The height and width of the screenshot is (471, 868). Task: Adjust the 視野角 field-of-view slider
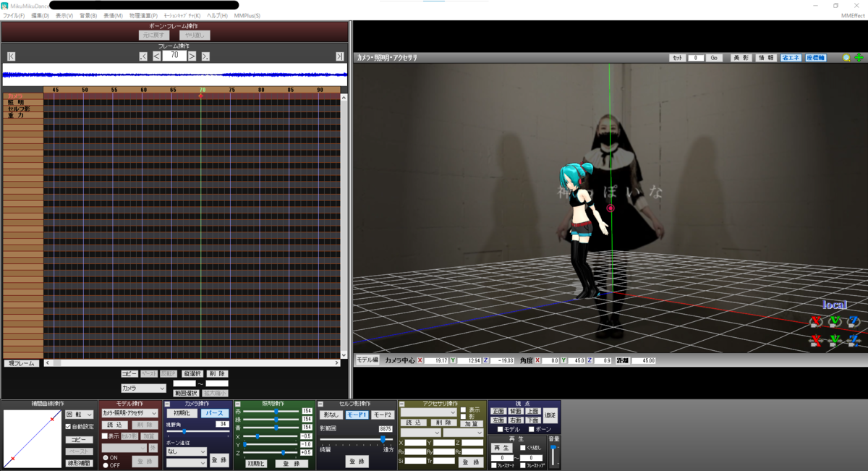coord(197,432)
